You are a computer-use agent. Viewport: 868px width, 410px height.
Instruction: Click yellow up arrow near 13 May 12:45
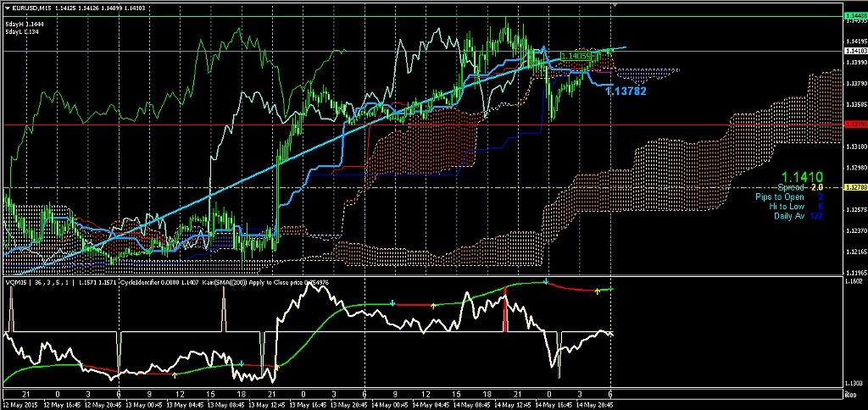277,366
